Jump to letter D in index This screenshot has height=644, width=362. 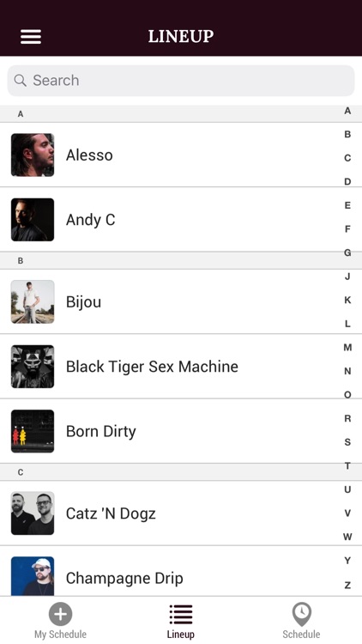[347, 181]
